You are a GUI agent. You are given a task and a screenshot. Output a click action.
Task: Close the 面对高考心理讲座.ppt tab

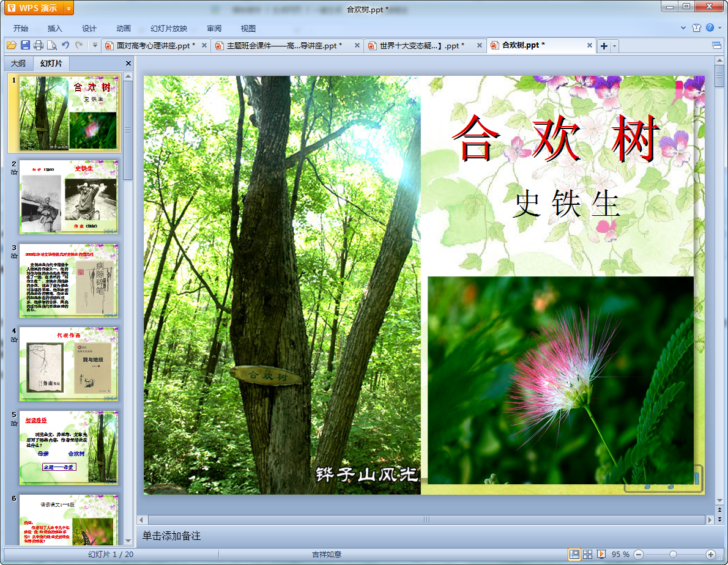204,45
